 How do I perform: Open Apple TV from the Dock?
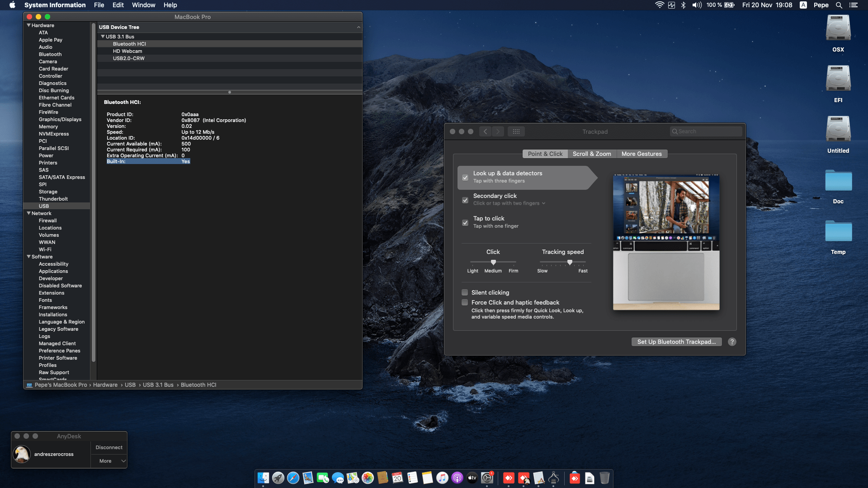(472, 478)
